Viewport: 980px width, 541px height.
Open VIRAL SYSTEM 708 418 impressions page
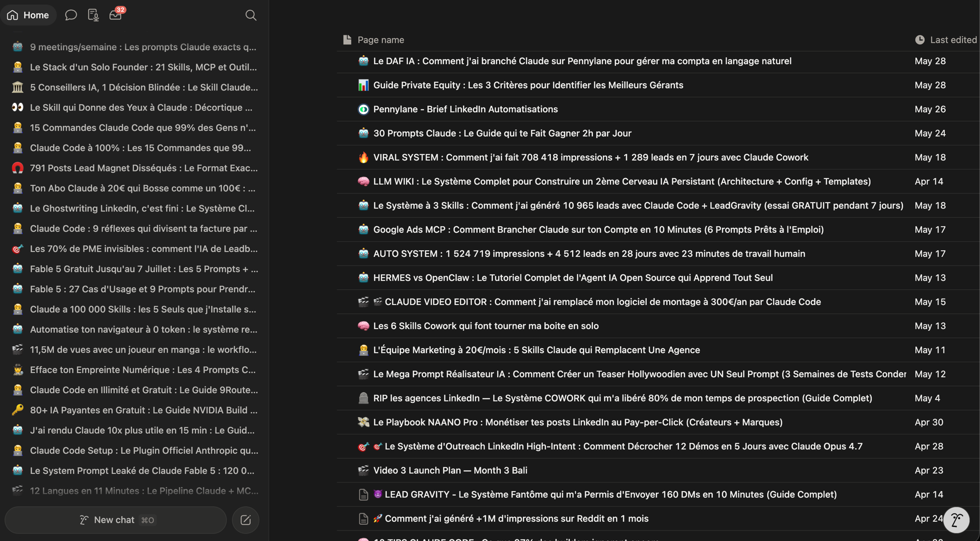click(x=591, y=157)
